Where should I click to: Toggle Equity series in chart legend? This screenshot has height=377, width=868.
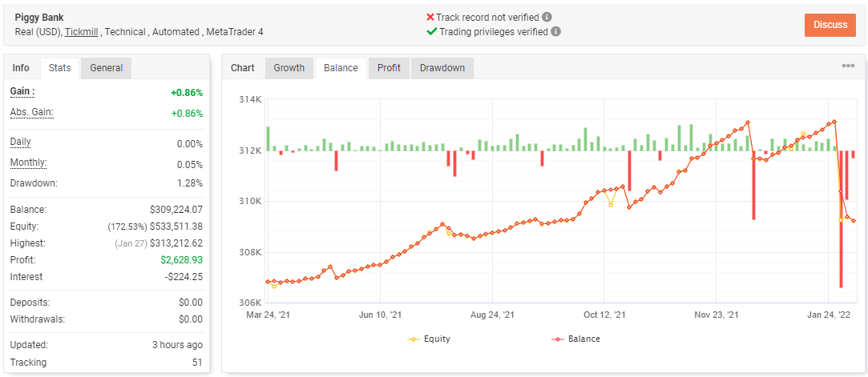coord(429,339)
